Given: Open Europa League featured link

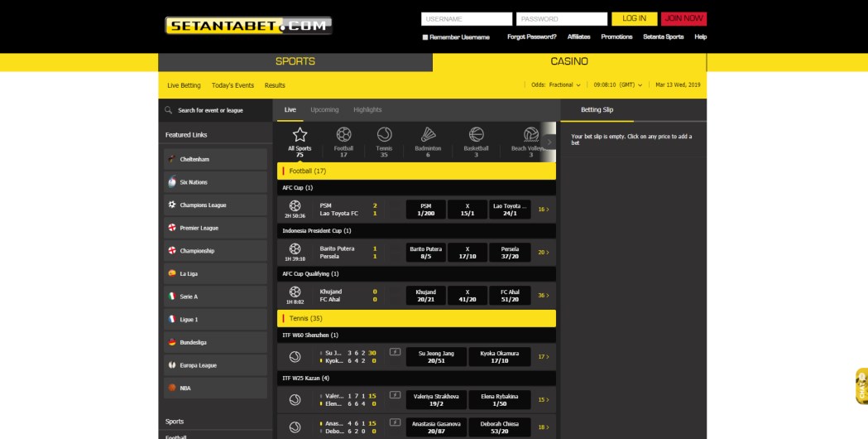Looking at the screenshot, I should click(215, 365).
